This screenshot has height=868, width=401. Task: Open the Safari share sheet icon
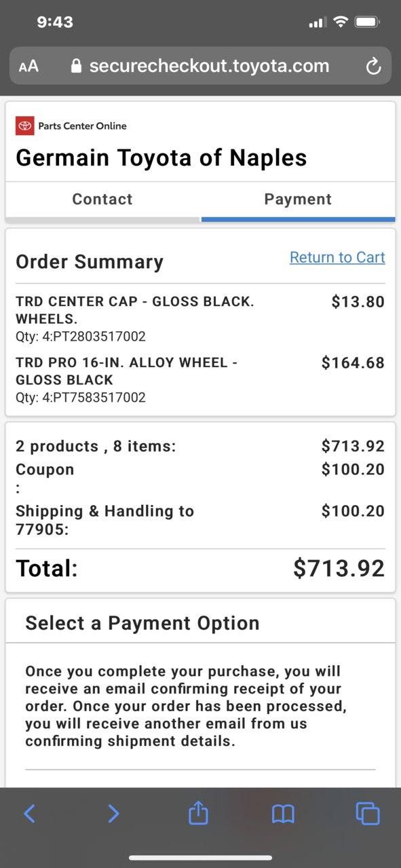[198, 812]
